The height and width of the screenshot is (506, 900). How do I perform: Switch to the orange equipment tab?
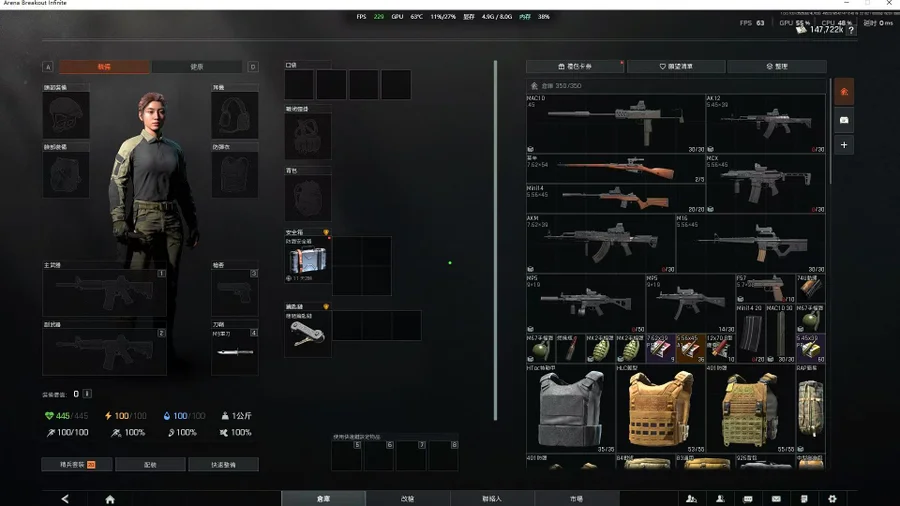point(104,67)
